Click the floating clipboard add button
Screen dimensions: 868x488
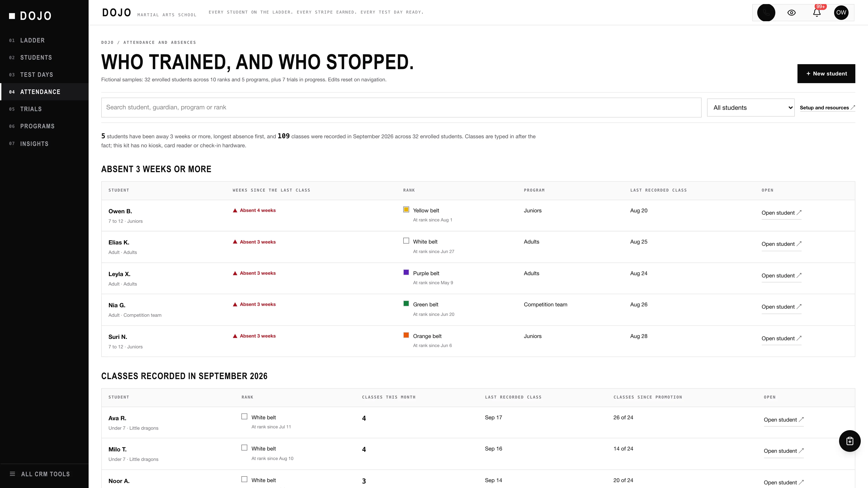(849, 441)
